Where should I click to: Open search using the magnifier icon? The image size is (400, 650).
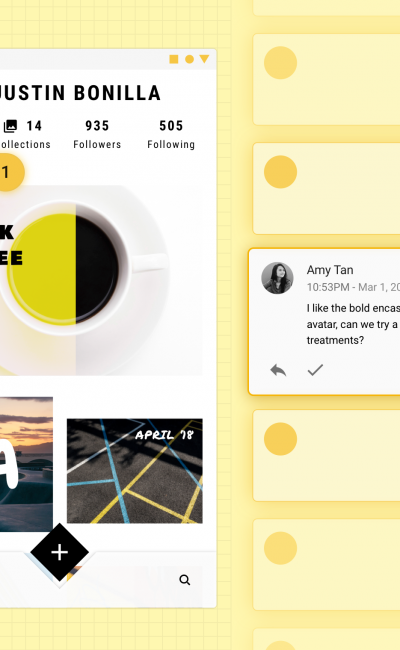pos(184,580)
